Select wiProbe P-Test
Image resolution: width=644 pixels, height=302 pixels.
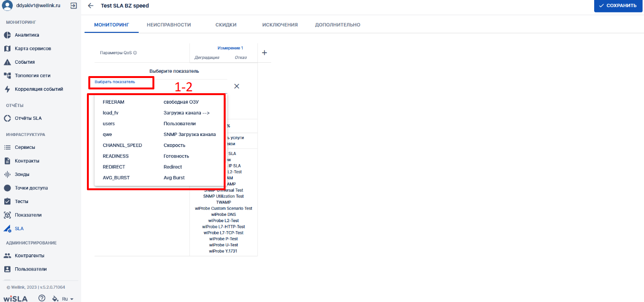(x=223, y=239)
